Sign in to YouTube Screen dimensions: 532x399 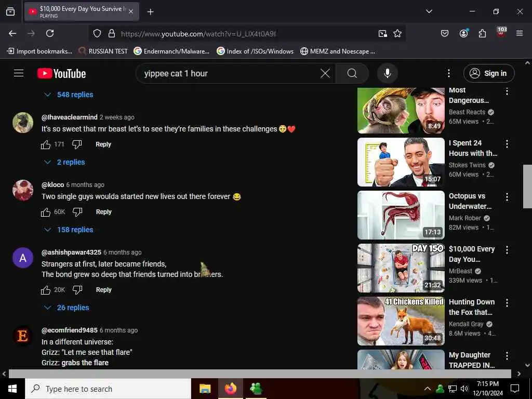point(489,73)
